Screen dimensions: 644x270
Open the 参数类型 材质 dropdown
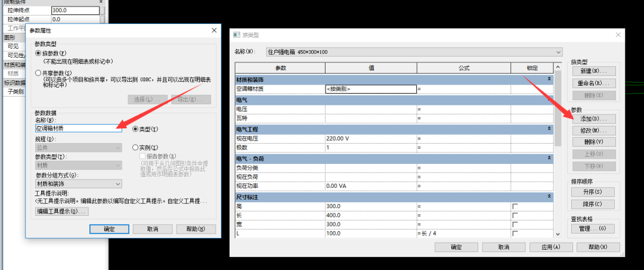(x=79, y=165)
